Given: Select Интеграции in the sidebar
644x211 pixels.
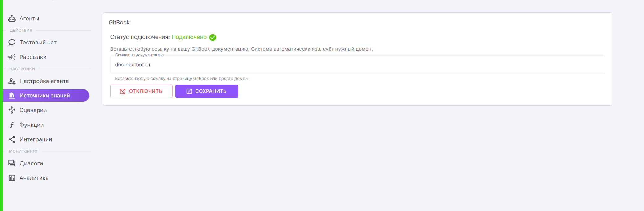Looking at the screenshot, I should pos(36,139).
